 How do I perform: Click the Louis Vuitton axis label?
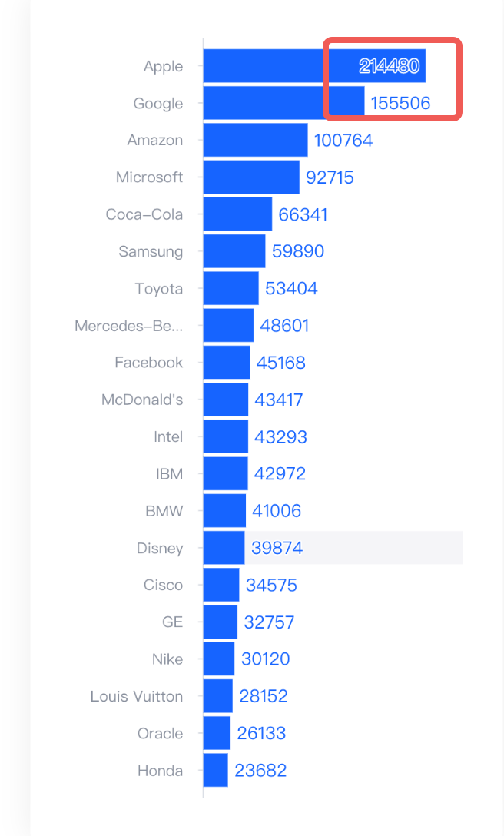(137, 696)
